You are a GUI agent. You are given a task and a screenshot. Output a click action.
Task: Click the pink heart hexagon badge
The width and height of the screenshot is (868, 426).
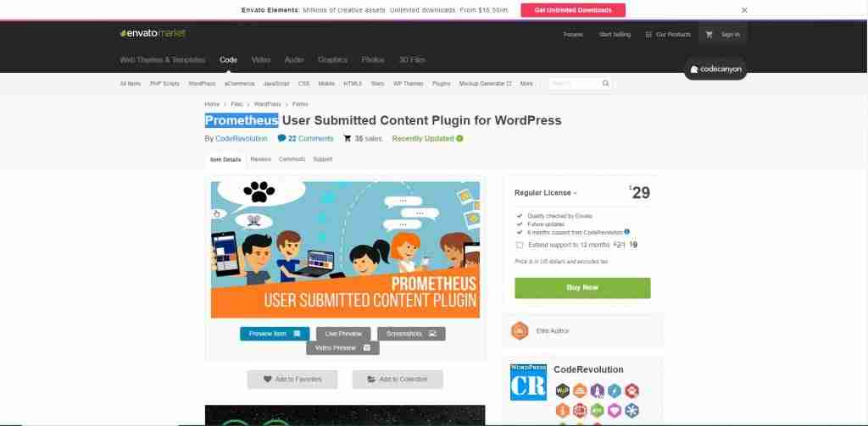pos(615,411)
